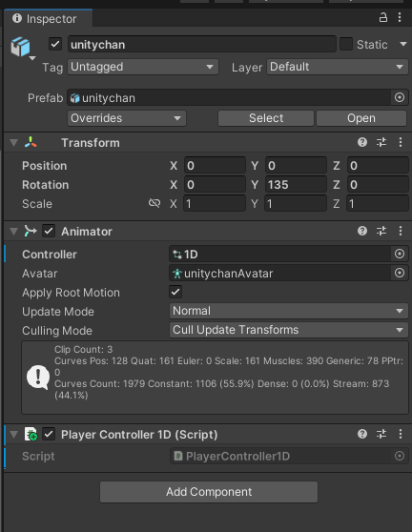Disable Player Controller 1D script checkbox

(x=49, y=434)
